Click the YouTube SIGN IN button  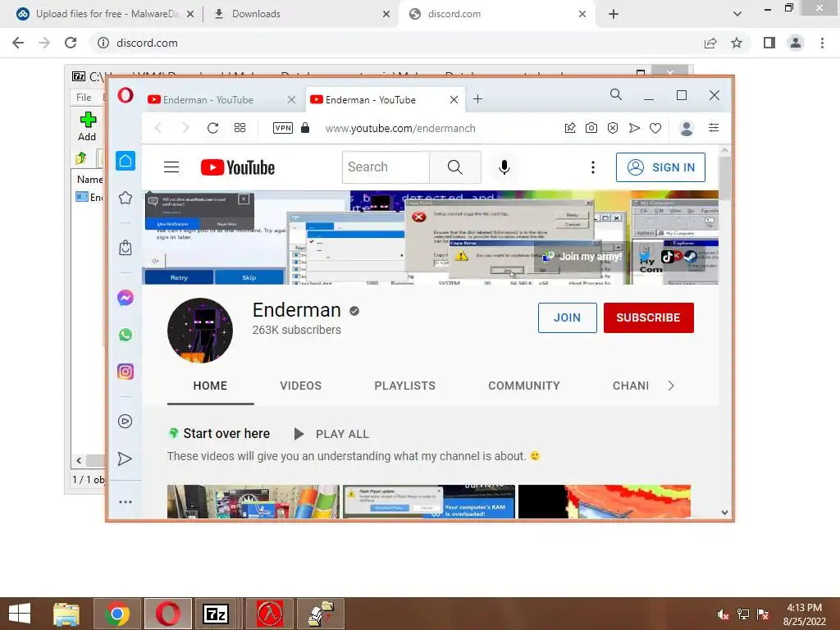tap(660, 167)
